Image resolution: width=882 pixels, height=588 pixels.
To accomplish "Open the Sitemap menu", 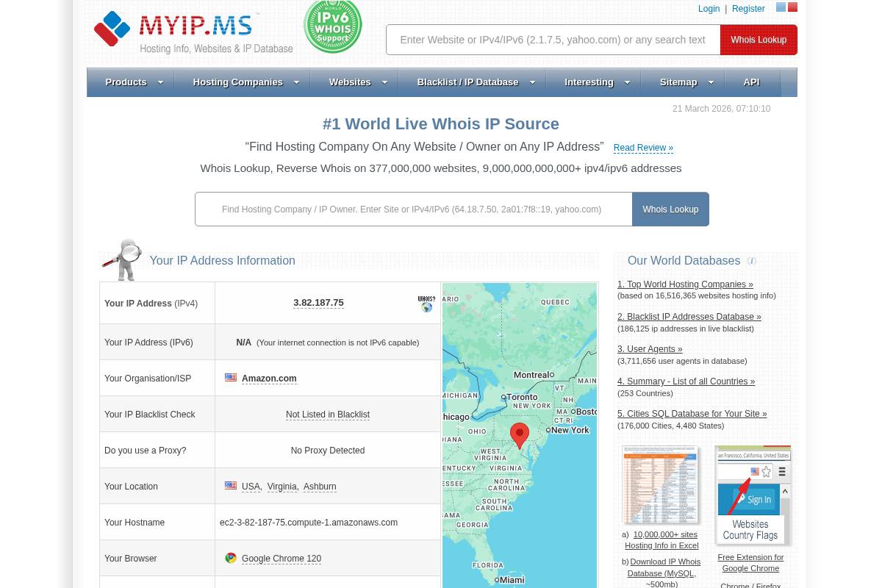I will (678, 82).
